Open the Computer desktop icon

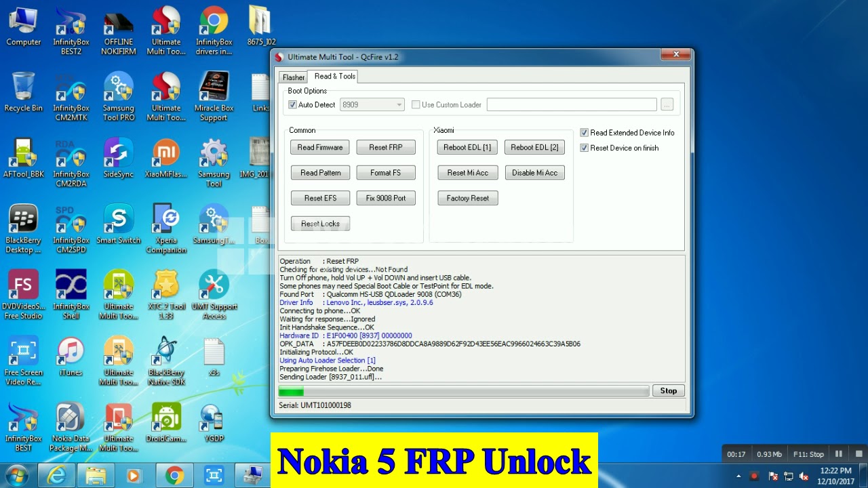(x=24, y=26)
